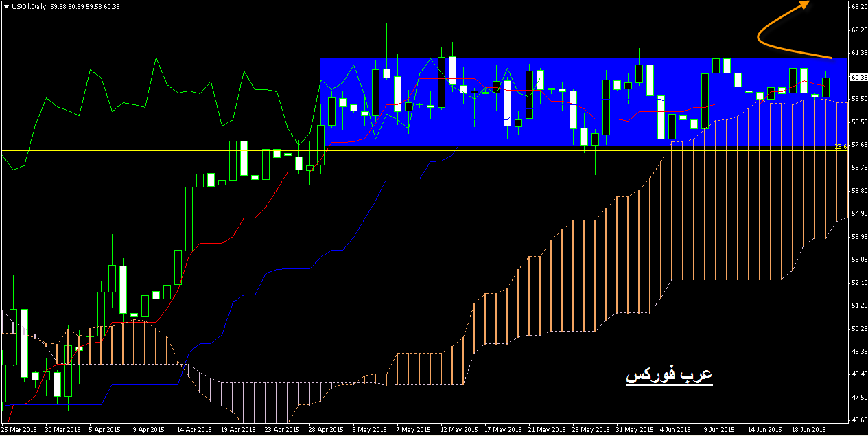Click the 46.60 price axis label
The image size is (868, 436).
click(858, 420)
